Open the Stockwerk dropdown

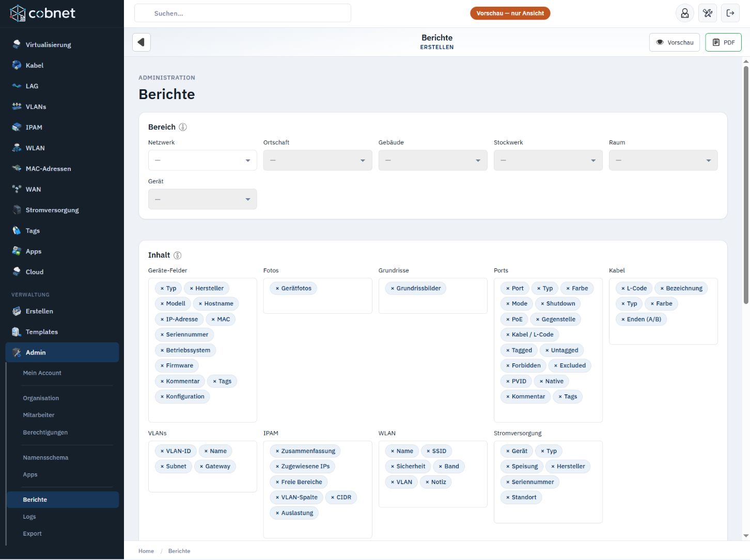548,161
